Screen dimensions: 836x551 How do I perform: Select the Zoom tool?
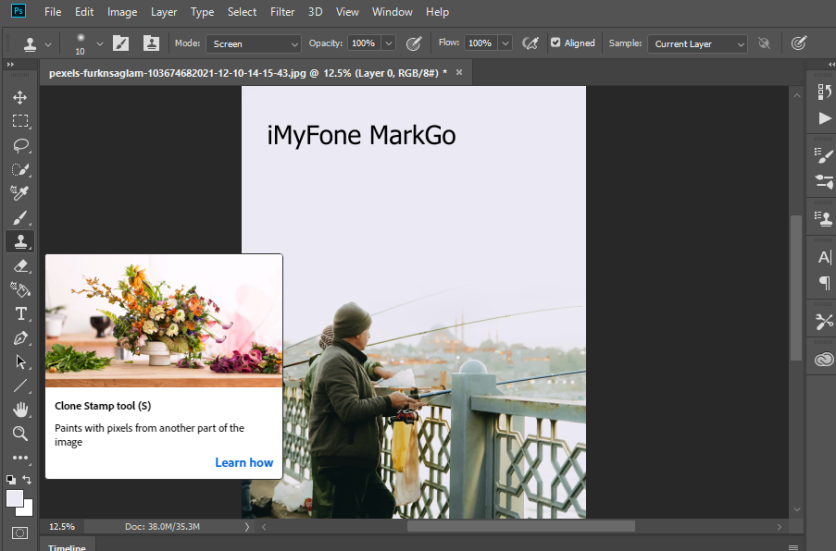click(x=20, y=433)
